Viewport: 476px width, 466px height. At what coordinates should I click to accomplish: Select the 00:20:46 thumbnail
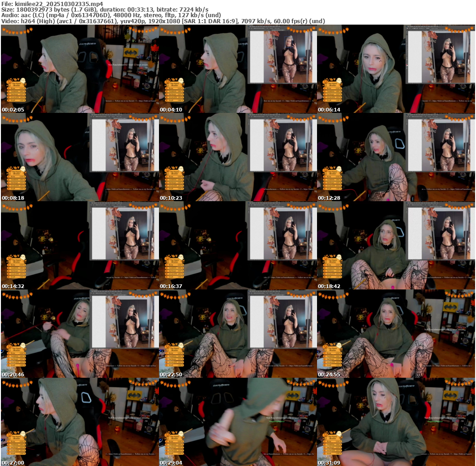(79, 334)
